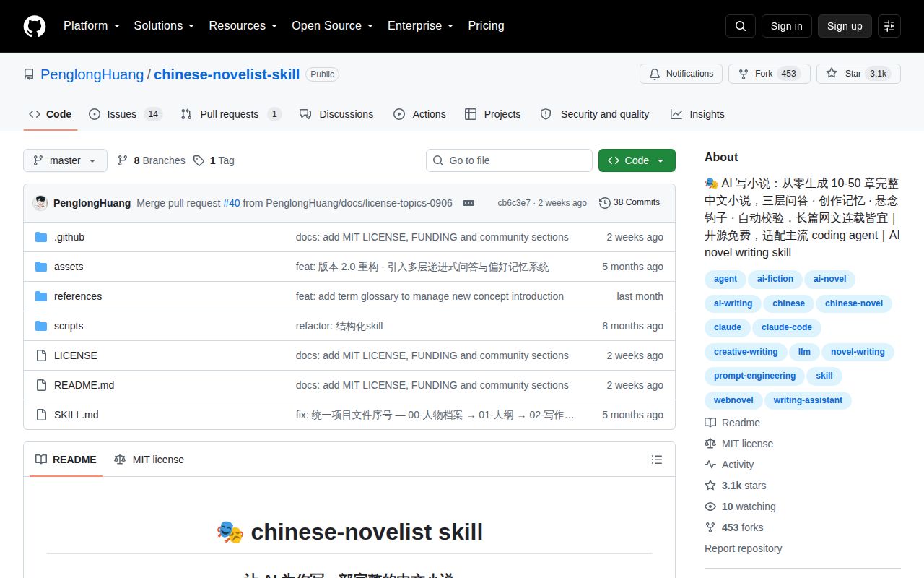Open the appearance settings icon next to Sign up
Screen dimensions: 924x578
(x=889, y=26)
